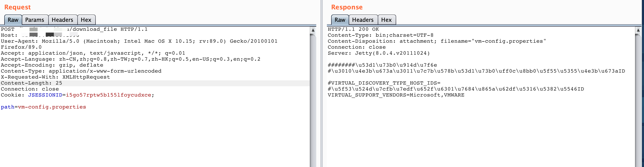Show the request Hex view
Screen dimensions: 644x167
[x=86, y=20]
